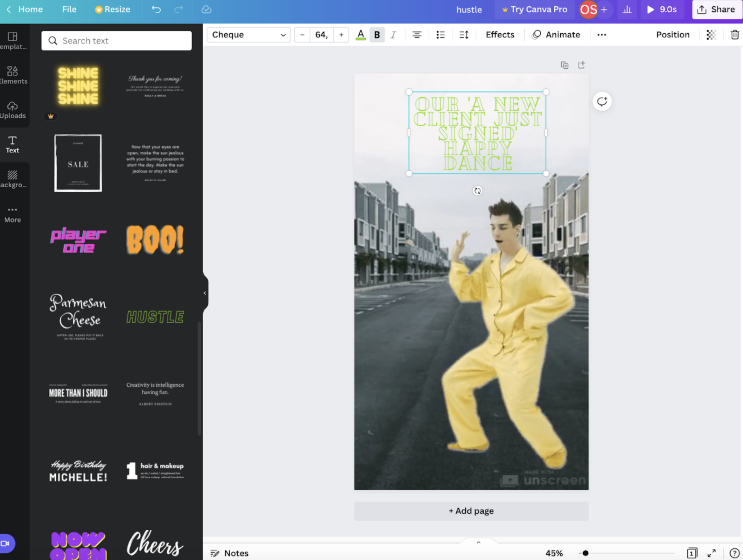Screen dimensions: 743x560
Task: Increase font size with plus button
Action: click(x=341, y=35)
